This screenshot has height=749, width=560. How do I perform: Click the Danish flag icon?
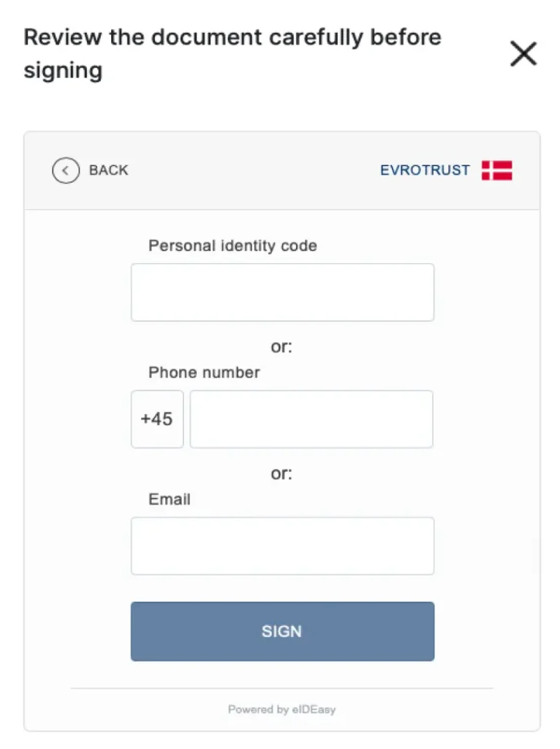coord(497,170)
